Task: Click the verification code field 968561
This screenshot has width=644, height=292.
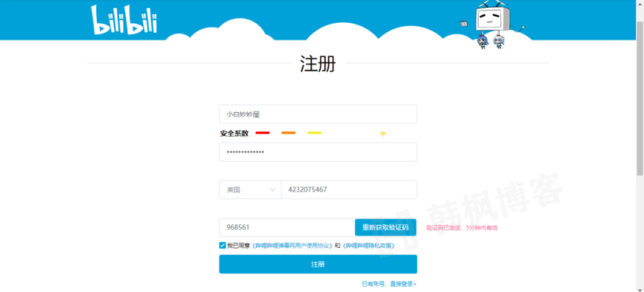Action: [287, 228]
